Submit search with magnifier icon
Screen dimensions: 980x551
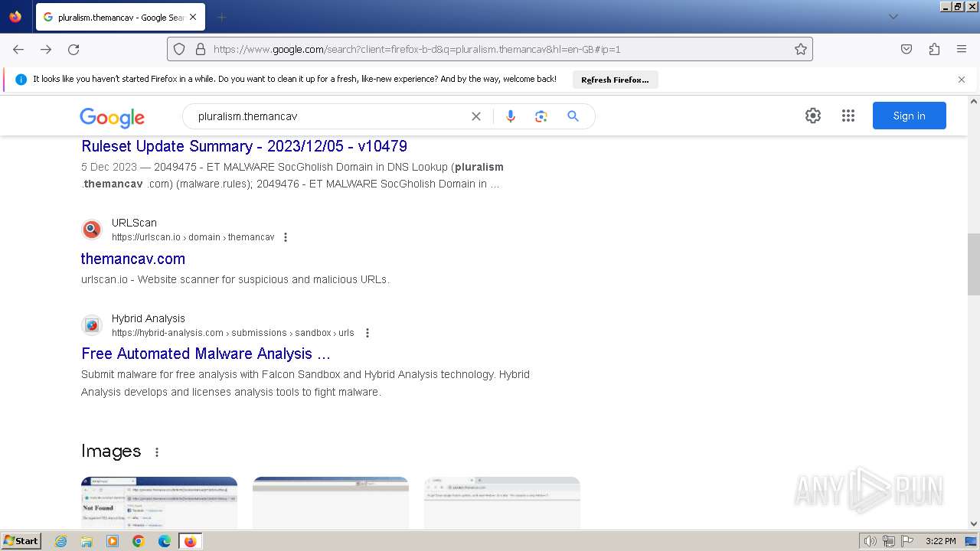[x=573, y=116]
